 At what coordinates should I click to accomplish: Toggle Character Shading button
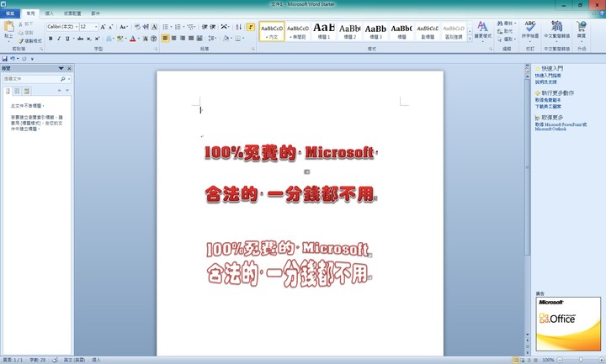click(x=146, y=39)
